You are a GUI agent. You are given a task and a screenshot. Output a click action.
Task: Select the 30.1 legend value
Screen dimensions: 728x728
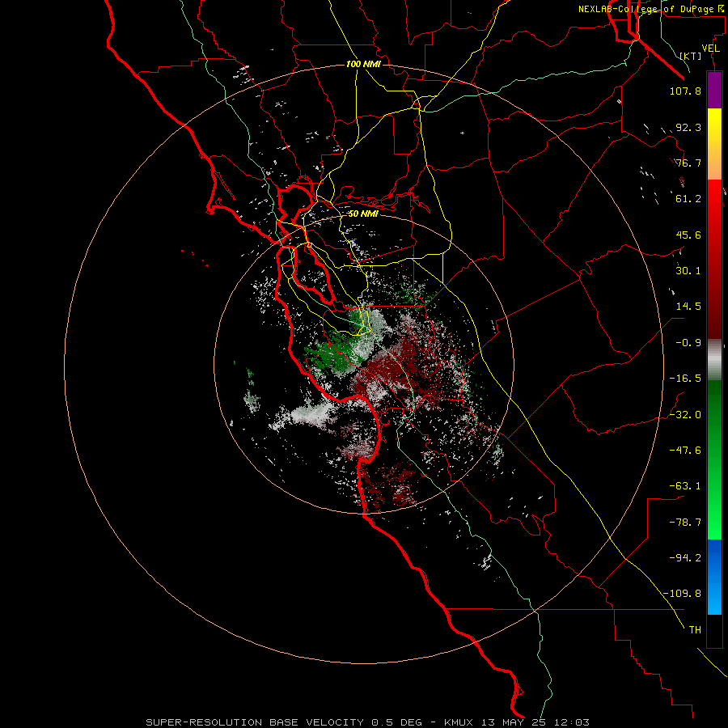click(688, 271)
